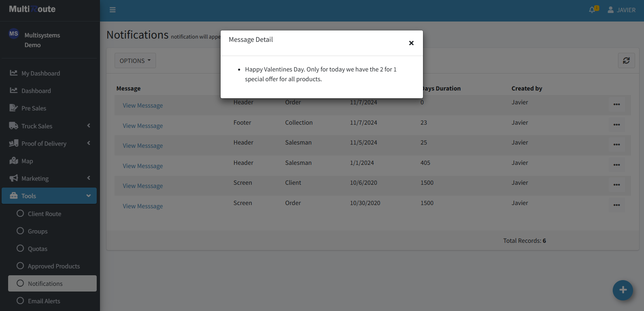Close the Message Detail dialog

click(x=411, y=43)
